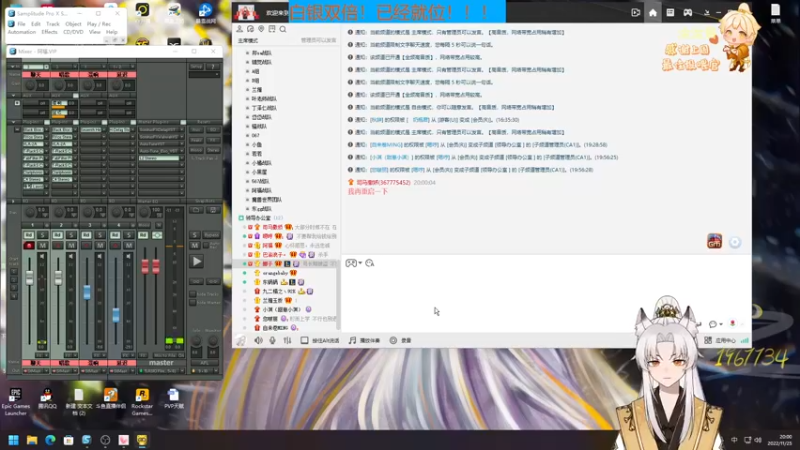The height and width of the screenshot is (450, 800).
Task: Adjust master left red fader
Action: [145, 266]
